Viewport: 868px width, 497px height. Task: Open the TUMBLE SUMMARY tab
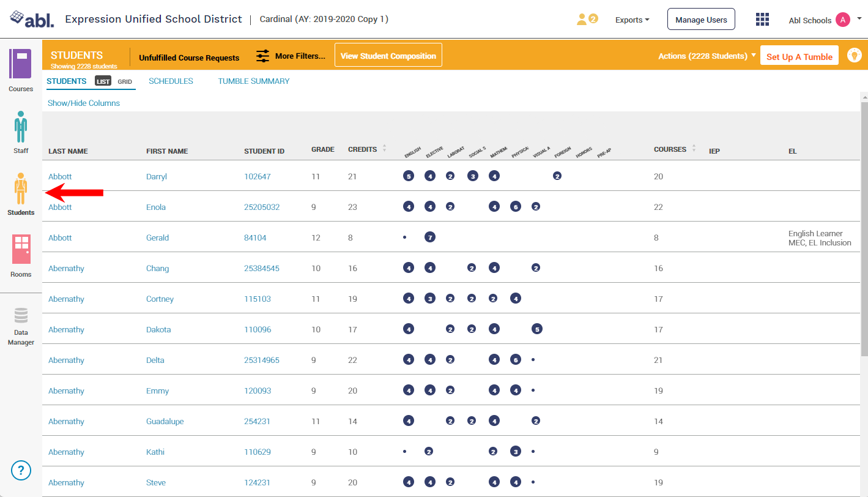pyautogui.click(x=254, y=81)
